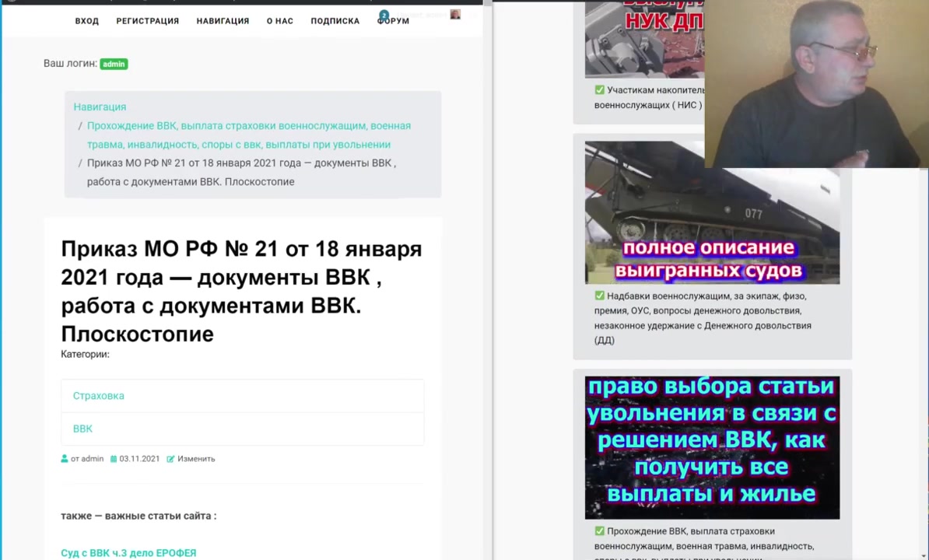The width and height of the screenshot is (929, 560).
Task: Open the НАВИГАЦИЯ menu
Action: point(223,21)
